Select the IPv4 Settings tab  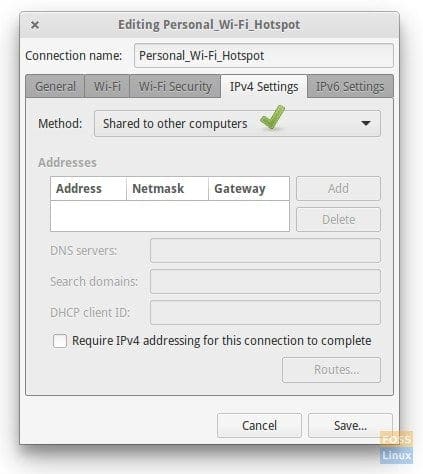click(x=264, y=87)
